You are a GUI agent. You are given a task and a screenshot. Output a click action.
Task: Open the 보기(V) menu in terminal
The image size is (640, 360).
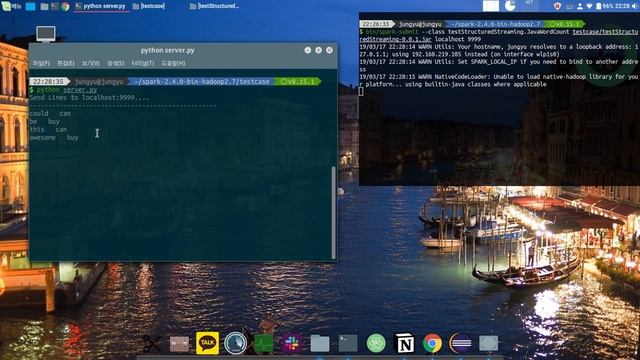point(90,63)
